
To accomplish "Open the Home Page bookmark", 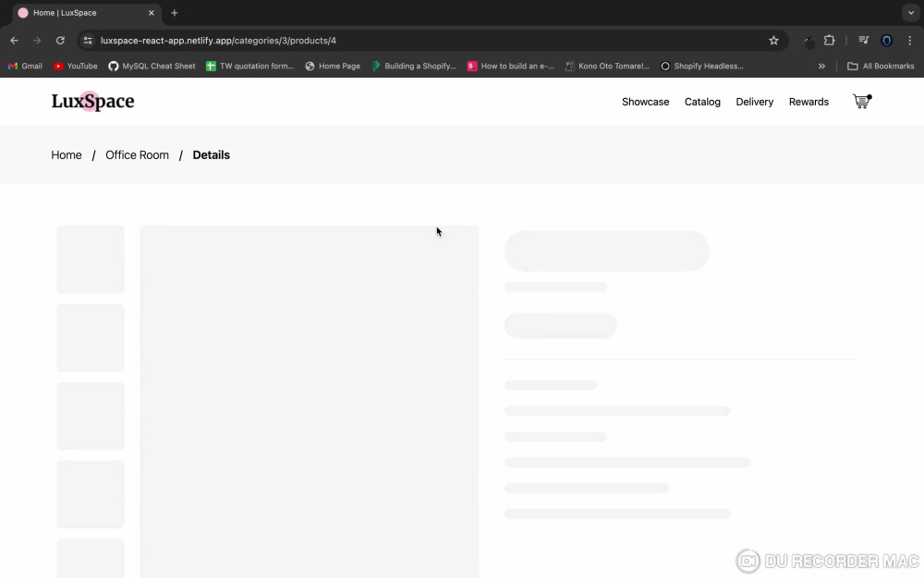I will coord(333,66).
